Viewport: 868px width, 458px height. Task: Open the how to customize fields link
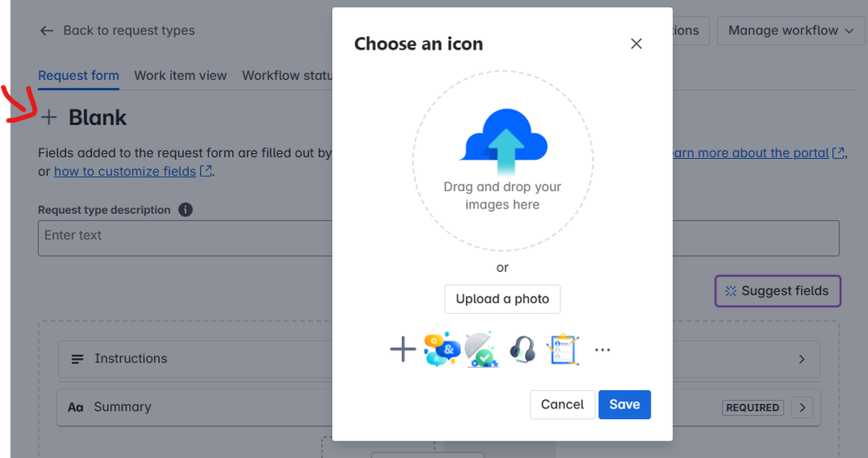[x=125, y=171]
